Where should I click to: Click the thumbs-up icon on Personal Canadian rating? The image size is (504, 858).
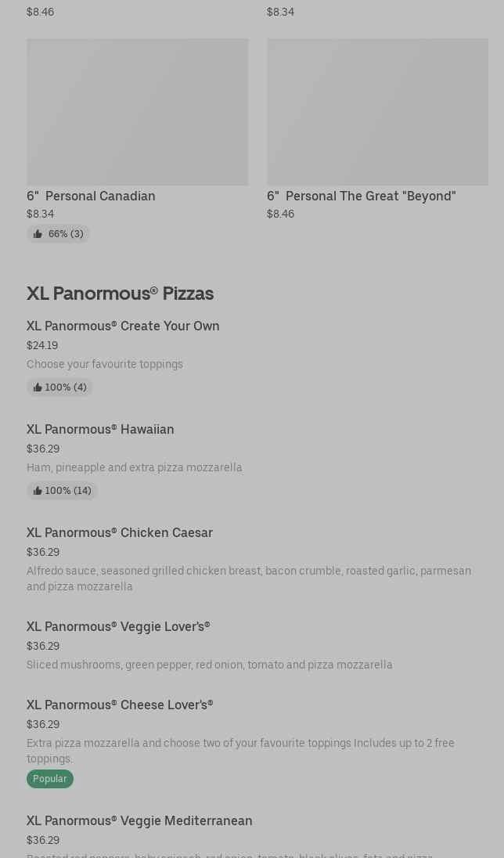point(38,234)
